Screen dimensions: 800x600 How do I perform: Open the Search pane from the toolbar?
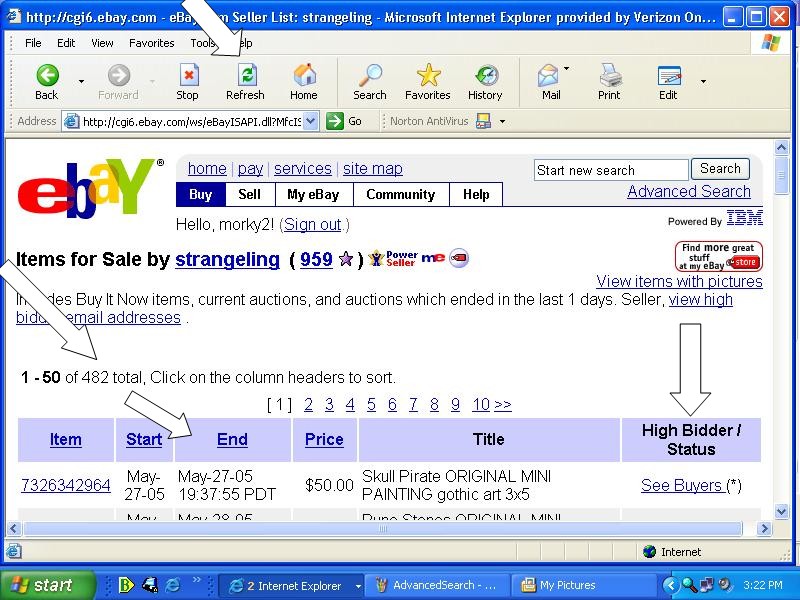370,82
